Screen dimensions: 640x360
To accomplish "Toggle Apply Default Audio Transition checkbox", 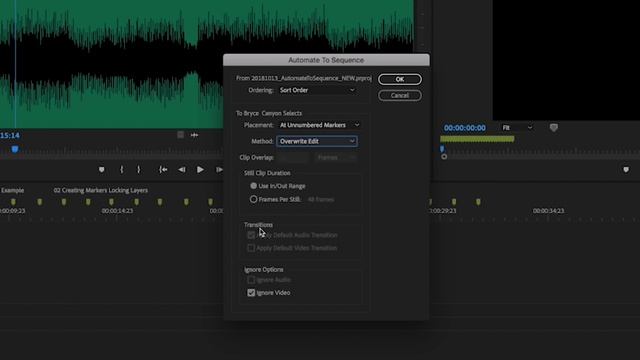I will tap(251, 235).
